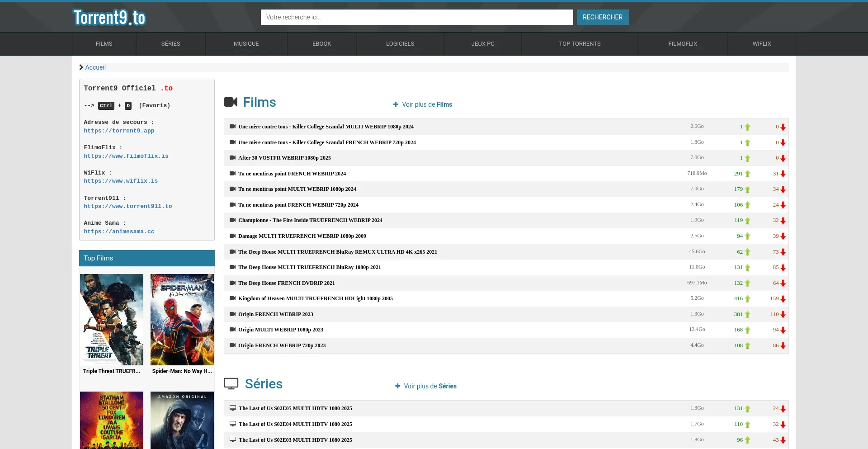
Task: Click the Statham Stallone movie poster
Action: pos(112,420)
